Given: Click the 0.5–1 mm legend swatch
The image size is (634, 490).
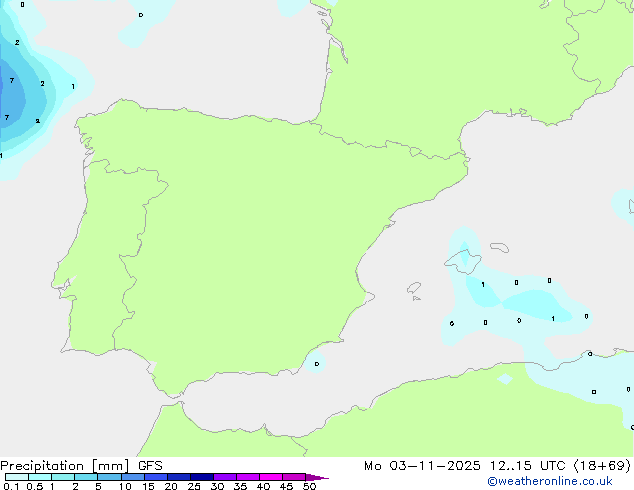Looking at the screenshot, I should 40,477.
